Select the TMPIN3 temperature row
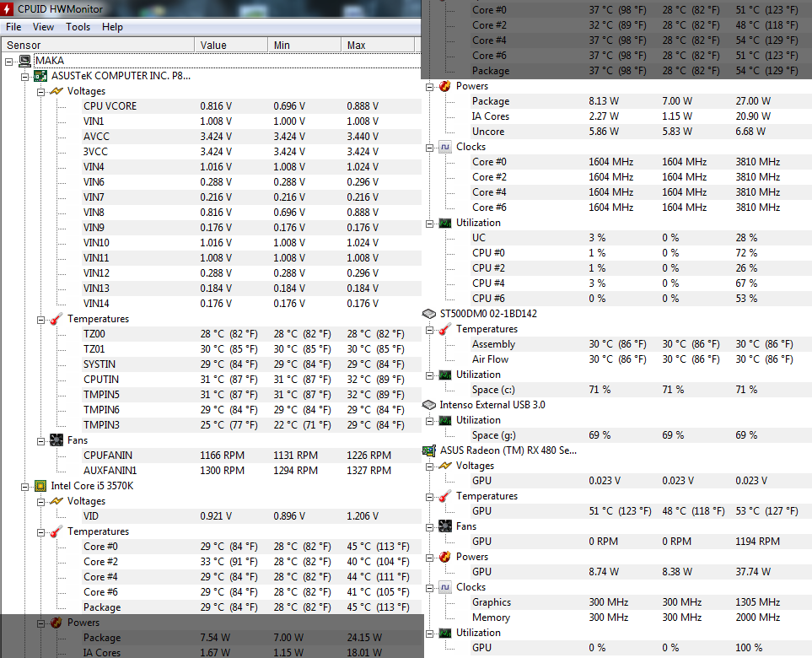This screenshot has width=812, height=658. pyautogui.click(x=251, y=425)
